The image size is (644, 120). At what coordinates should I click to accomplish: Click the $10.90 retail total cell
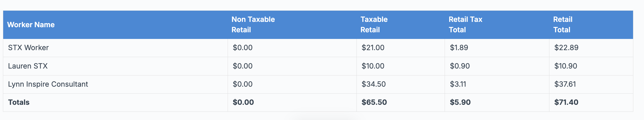(565, 66)
